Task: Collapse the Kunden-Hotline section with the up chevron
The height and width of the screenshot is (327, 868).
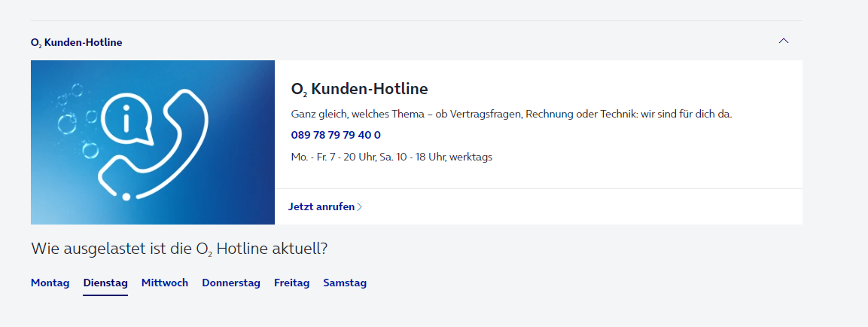Action: point(783,41)
